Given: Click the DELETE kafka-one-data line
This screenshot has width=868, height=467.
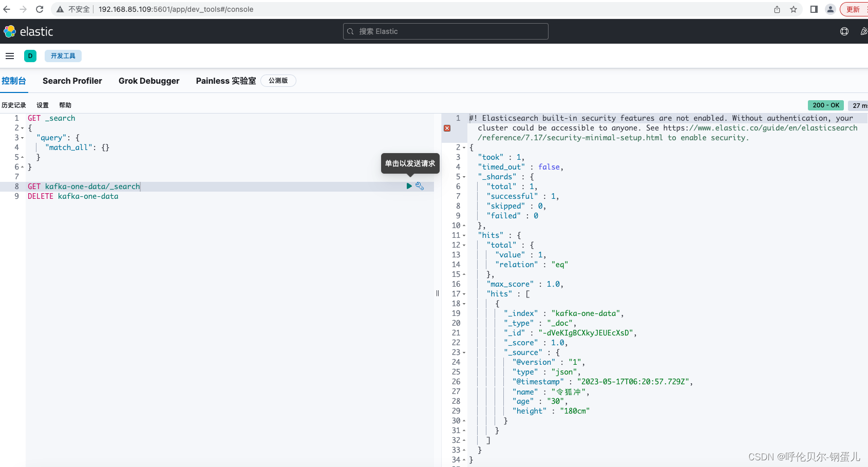Looking at the screenshot, I should (x=73, y=196).
